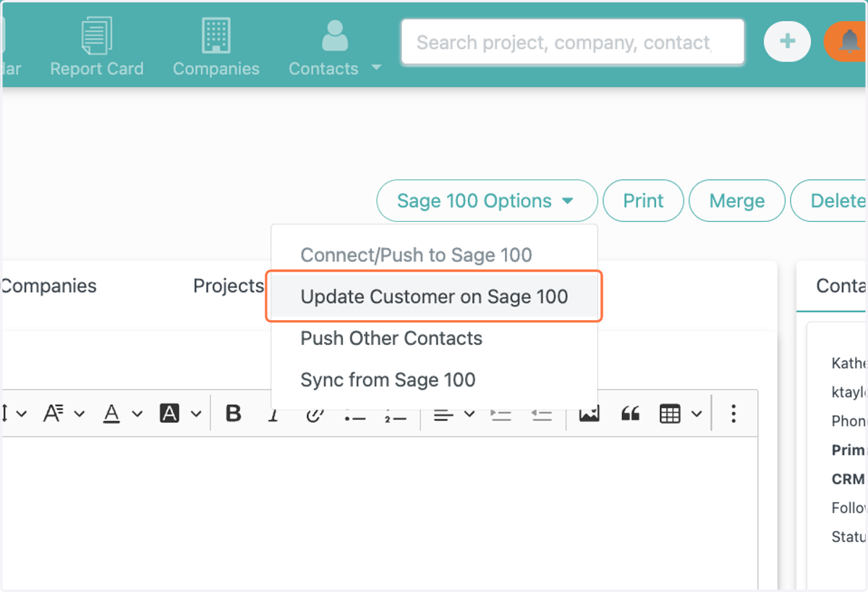Open the font color picker
868x592 pixels.
(x=122, y=413)
